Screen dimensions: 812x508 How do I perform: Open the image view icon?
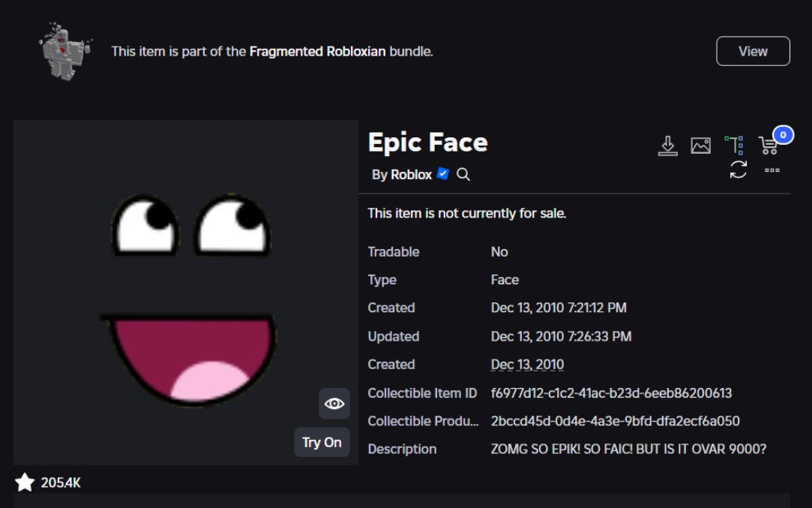coord(701,146)
